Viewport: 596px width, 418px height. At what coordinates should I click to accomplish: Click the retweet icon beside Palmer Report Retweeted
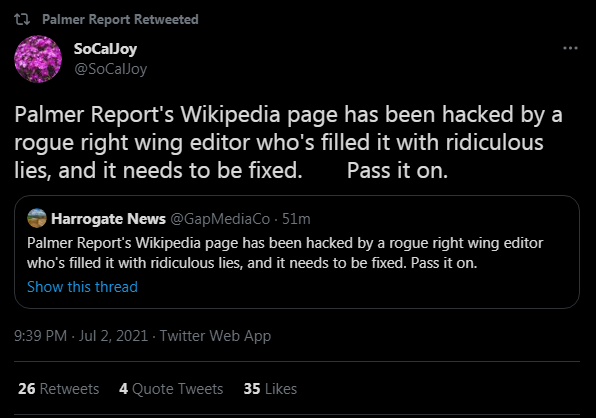point(22,19)
